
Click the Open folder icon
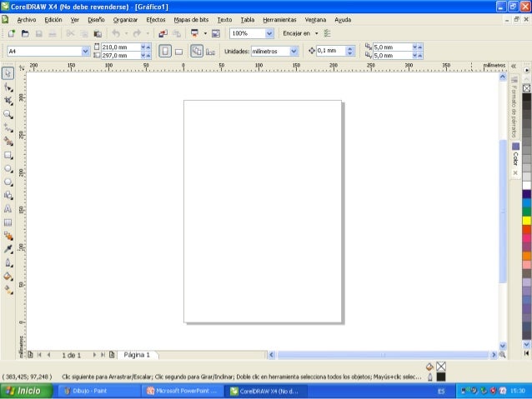point(25,33)
